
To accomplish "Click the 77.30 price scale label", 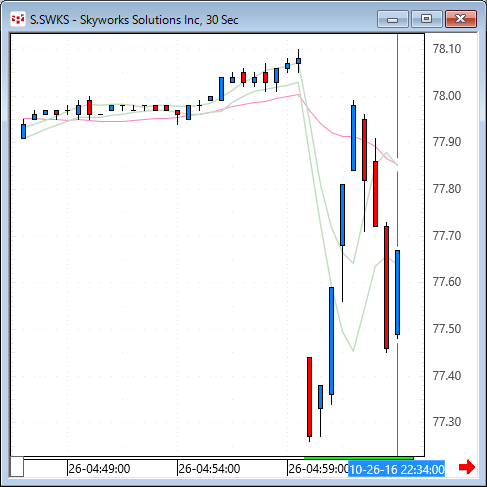I will [447, 422].
